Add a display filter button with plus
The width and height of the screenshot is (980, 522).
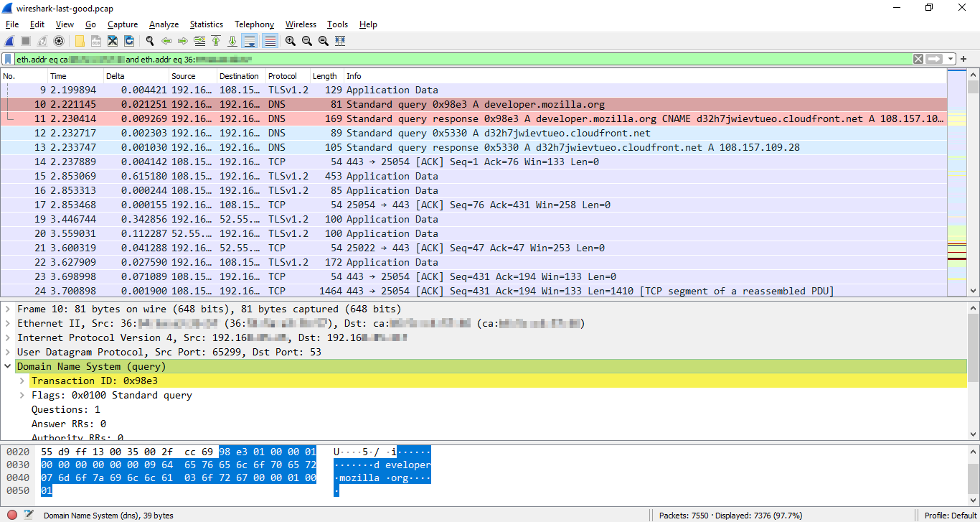(x=963, y=59)
